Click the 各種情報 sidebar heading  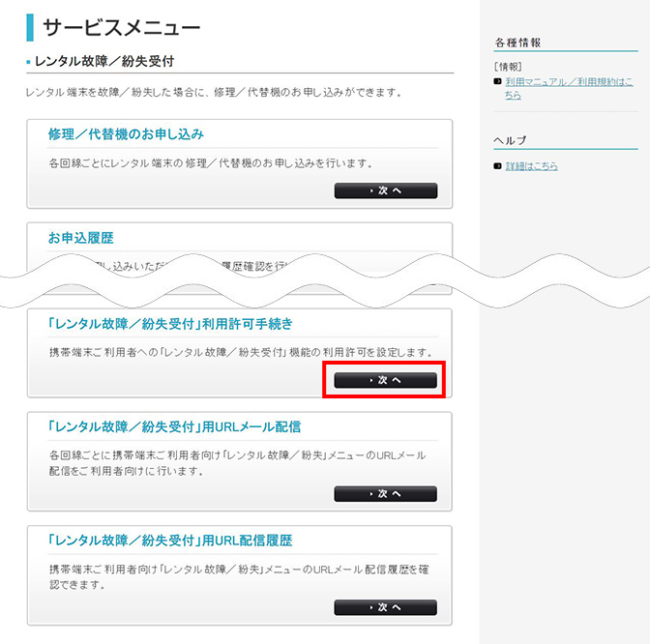(x=517, y=43)
